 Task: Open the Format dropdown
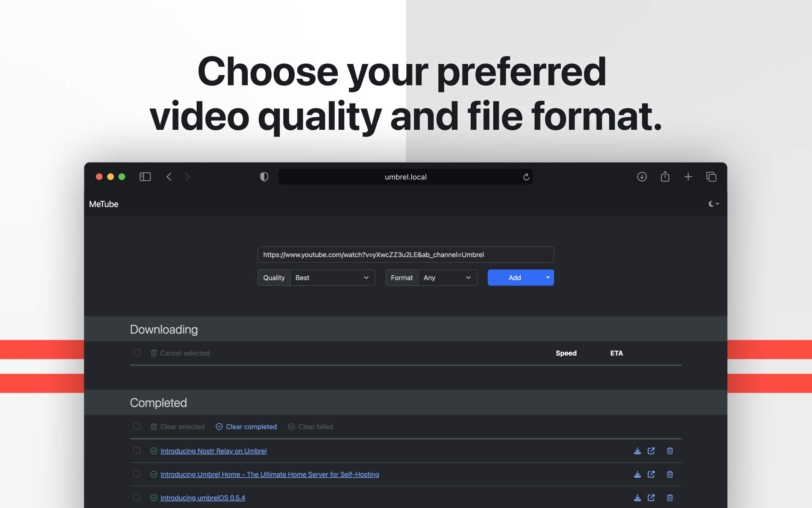[447, 277]
